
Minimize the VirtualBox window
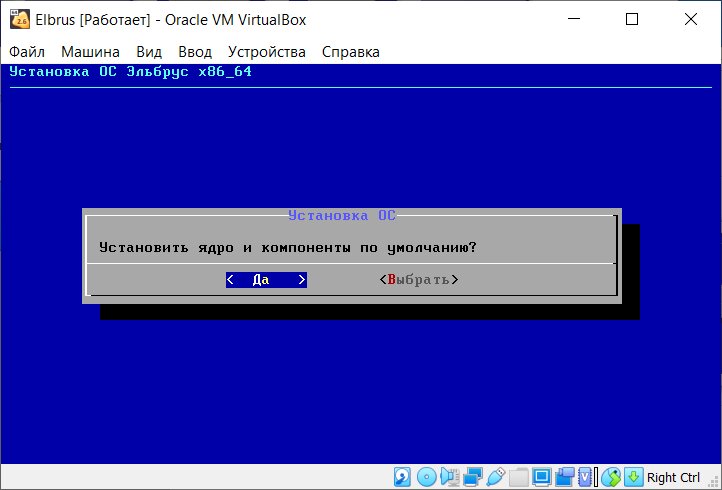point(574,19)
